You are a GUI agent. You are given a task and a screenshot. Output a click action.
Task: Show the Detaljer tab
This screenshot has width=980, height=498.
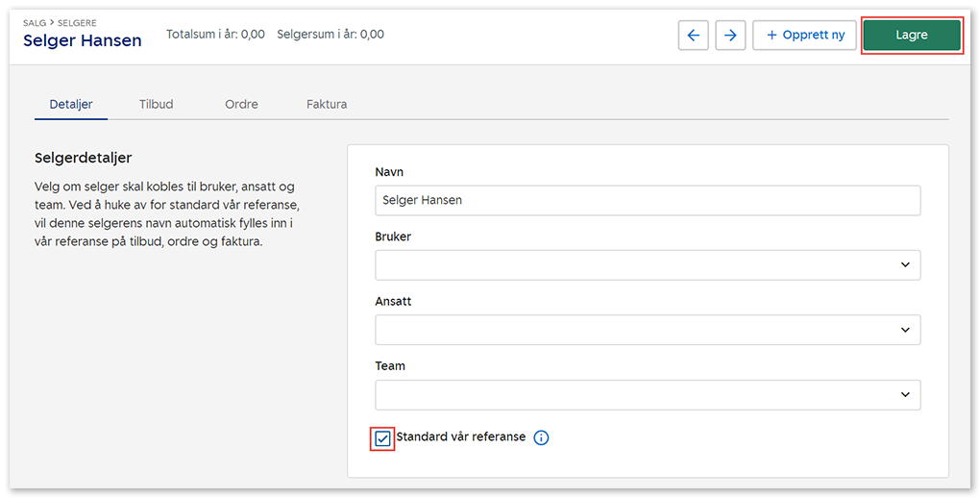(71, 104)
